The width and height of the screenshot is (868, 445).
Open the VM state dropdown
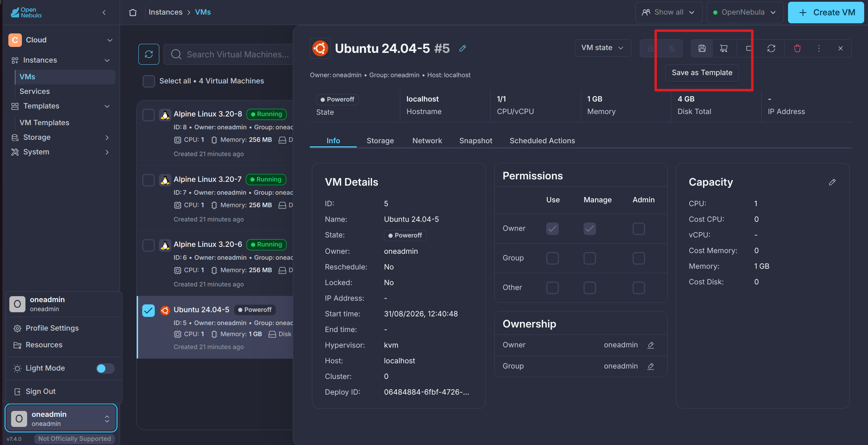603,48
